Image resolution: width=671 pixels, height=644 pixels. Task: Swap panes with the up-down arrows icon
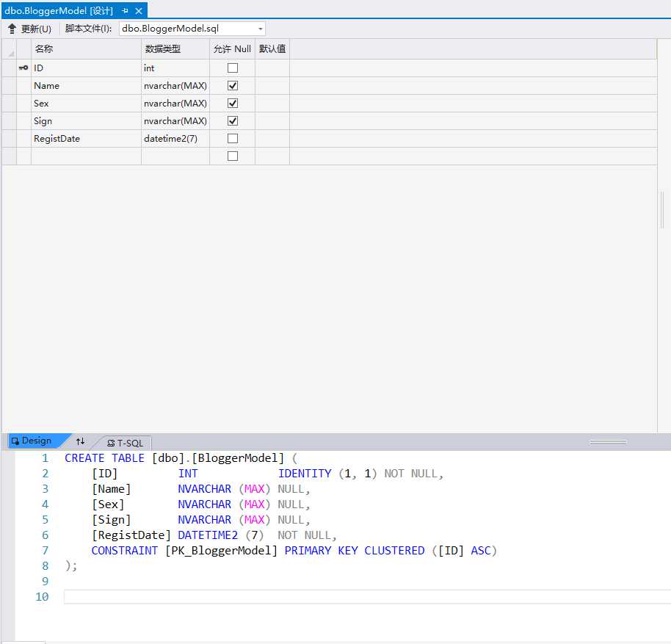(x=81, y=441)
